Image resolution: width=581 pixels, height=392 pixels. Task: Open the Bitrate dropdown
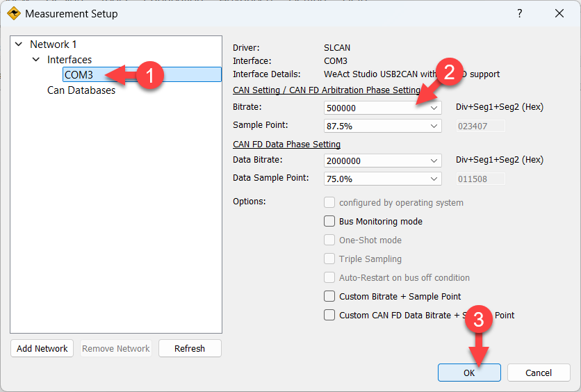coord(434,108)
